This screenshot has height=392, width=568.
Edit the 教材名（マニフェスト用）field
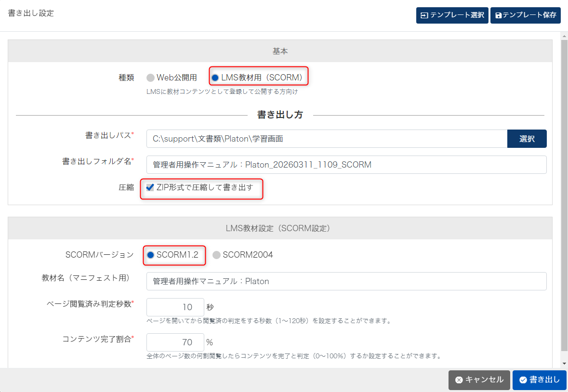tap(346, 281)
